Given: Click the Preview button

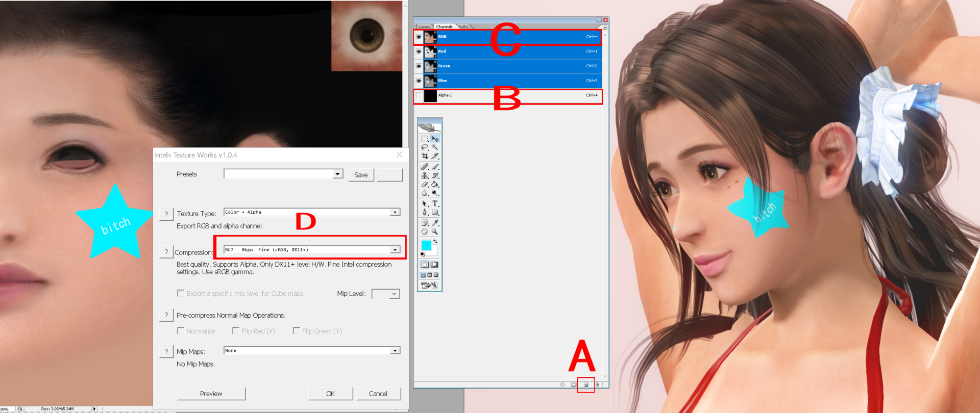Looking at the screenshot, I should coord(211,394).
